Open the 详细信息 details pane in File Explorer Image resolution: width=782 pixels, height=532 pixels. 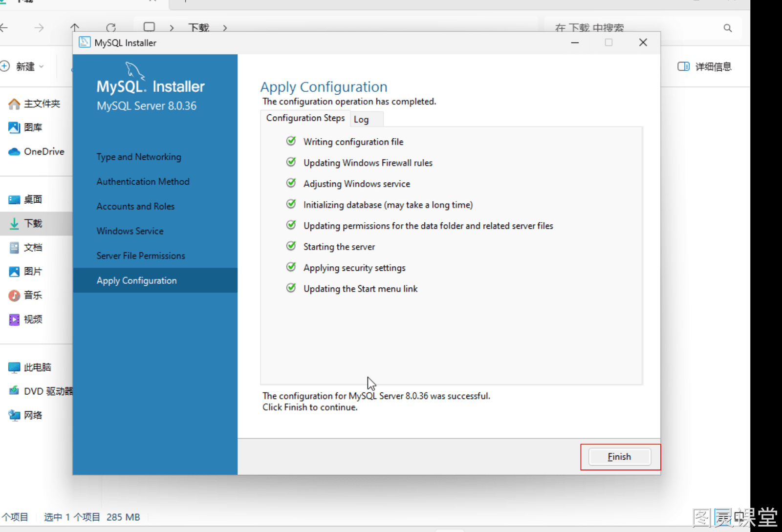pos(705,66)
